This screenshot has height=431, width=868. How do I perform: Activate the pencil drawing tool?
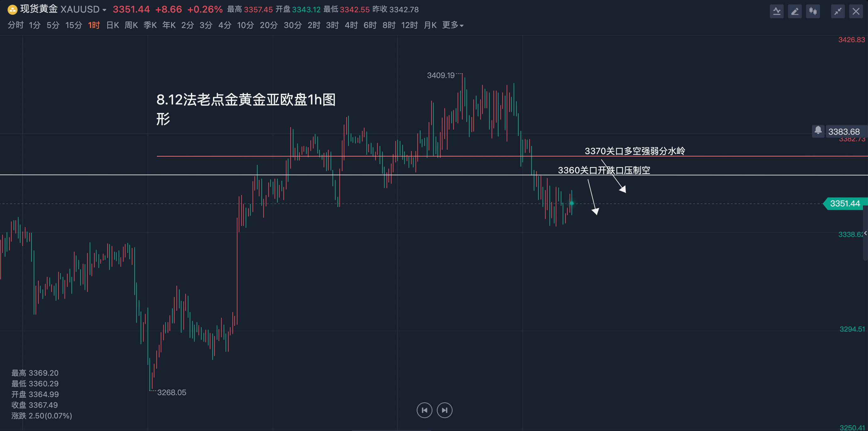[794, 11]
